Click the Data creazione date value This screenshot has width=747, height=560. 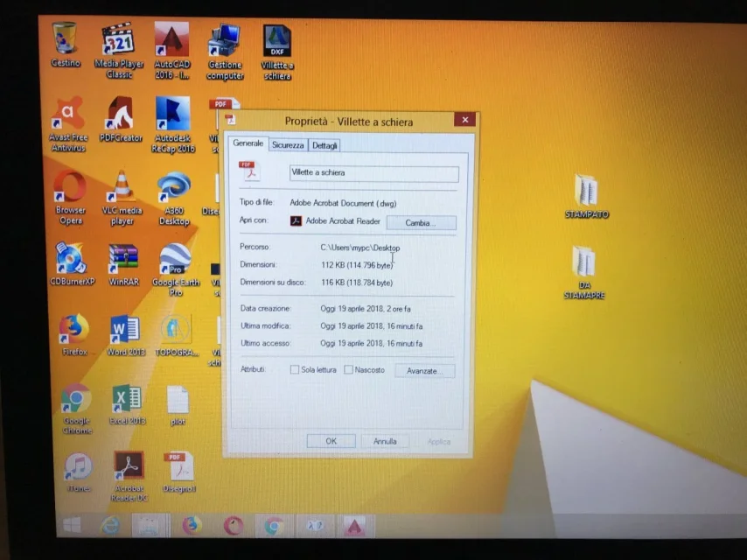click(x=366, y=309)
